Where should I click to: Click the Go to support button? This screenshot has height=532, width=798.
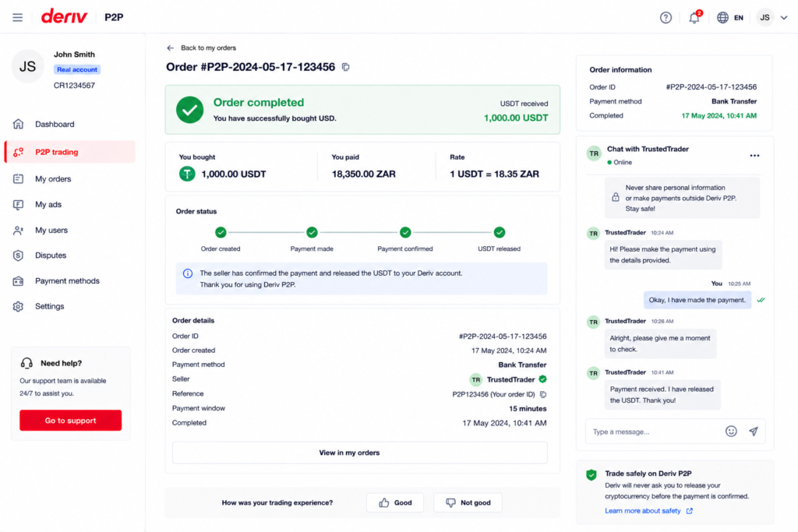click(x=71, y=420)
